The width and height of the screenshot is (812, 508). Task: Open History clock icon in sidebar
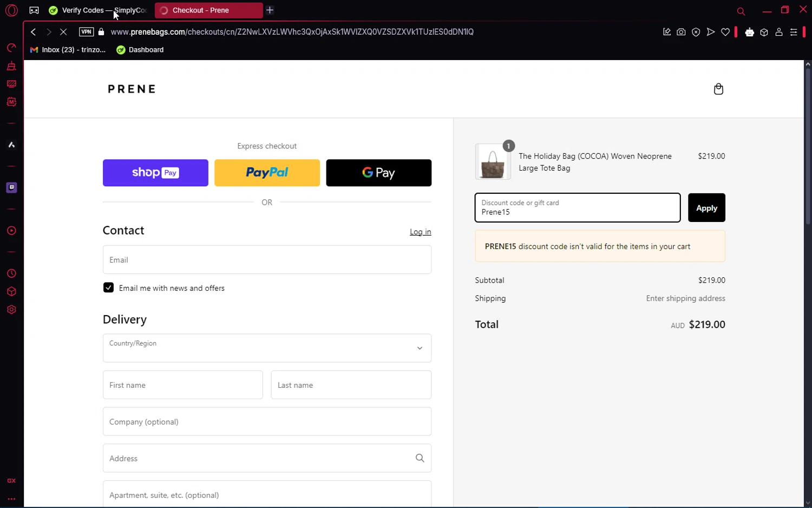click(x=11, y=273)
